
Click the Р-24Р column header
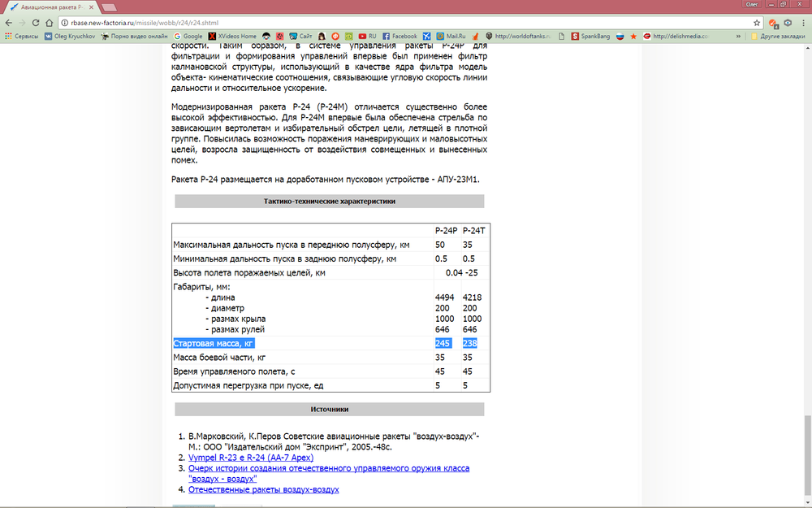[x=447, y=231]
